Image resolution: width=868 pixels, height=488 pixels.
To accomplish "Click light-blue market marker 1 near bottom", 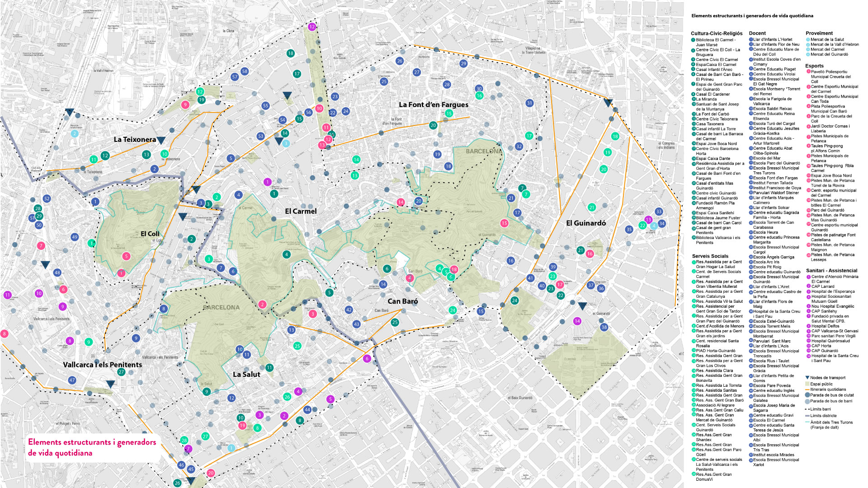I will click(231, 448).
